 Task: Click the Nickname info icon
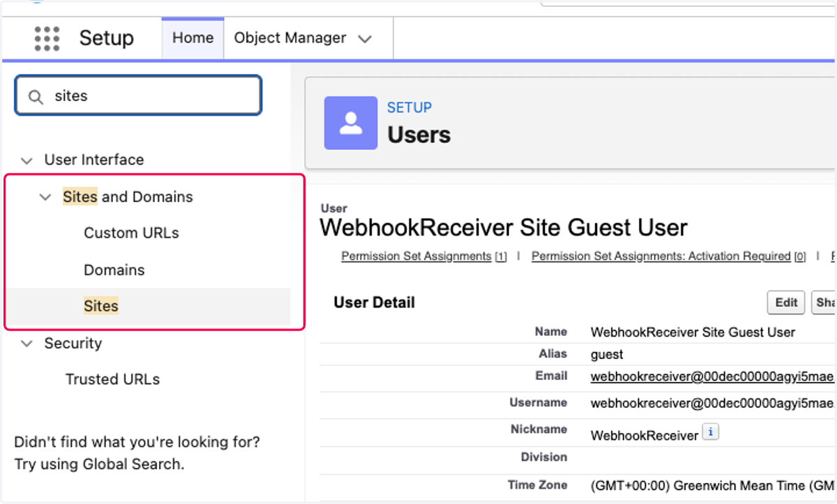point(710,432)
